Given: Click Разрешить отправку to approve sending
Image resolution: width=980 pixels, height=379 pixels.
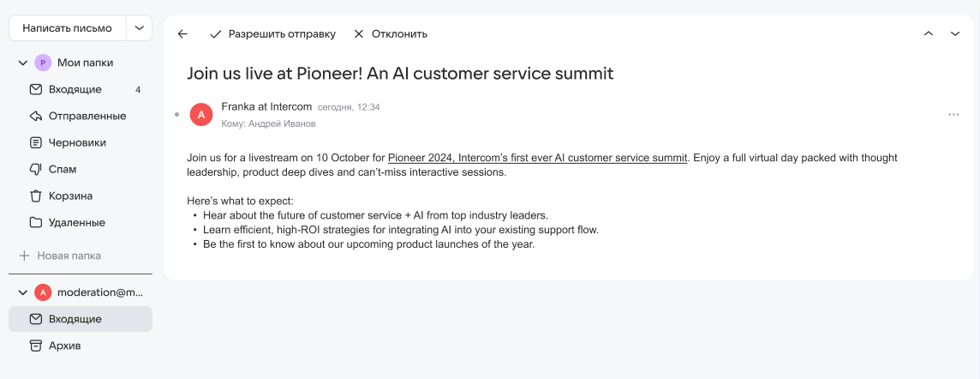Looking at the screenshot, I should pos(272,34).
